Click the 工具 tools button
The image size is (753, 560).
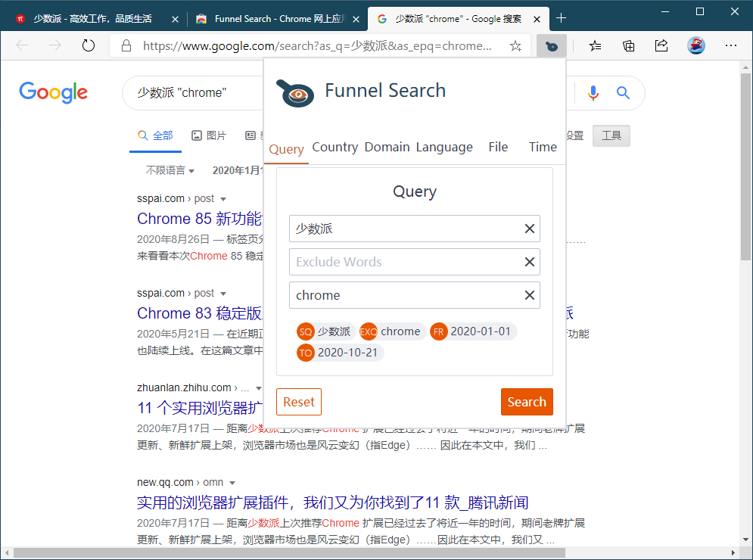tap(611, 136)
